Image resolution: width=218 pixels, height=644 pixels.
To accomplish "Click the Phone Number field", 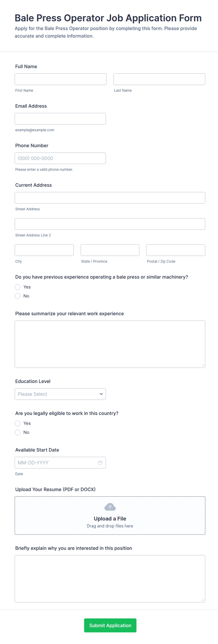I will click(60, 158).
